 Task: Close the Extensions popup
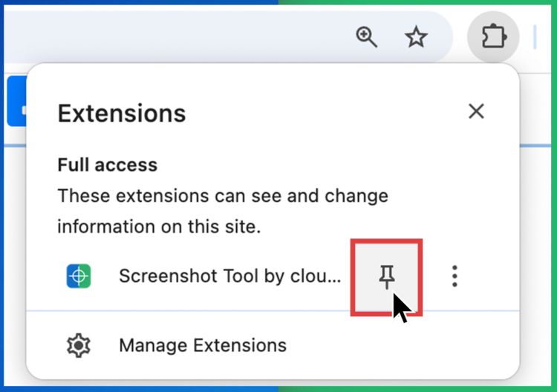[476, 111]
